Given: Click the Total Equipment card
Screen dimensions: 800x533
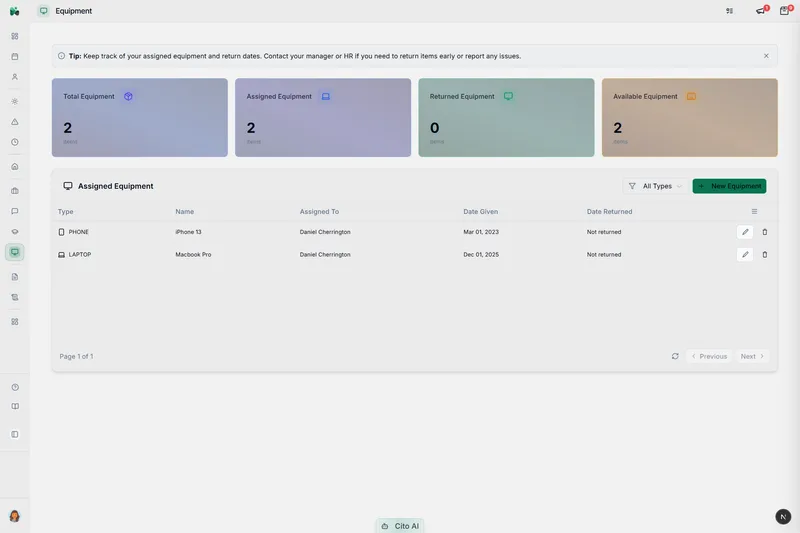Looking at the screenshot, I should click(x=140, y=117).
